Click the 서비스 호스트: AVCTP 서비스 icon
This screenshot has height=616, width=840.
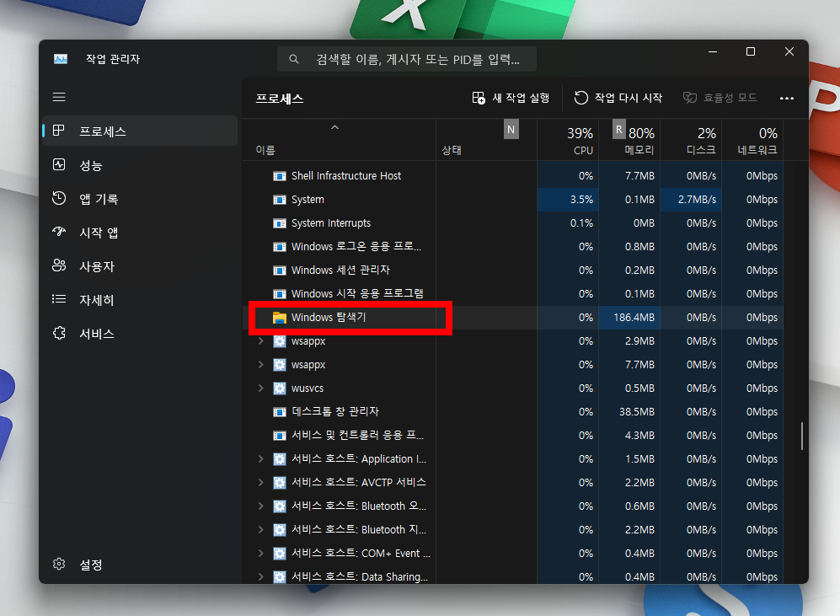coord(280,483)
